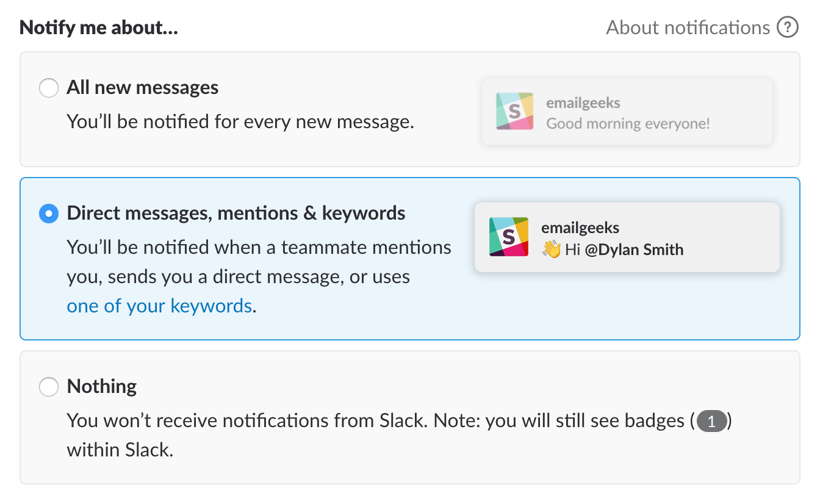The image size is (820, 504).
Task: Click faded Slack logo in all-messages preview
Action: coord(514,112)
